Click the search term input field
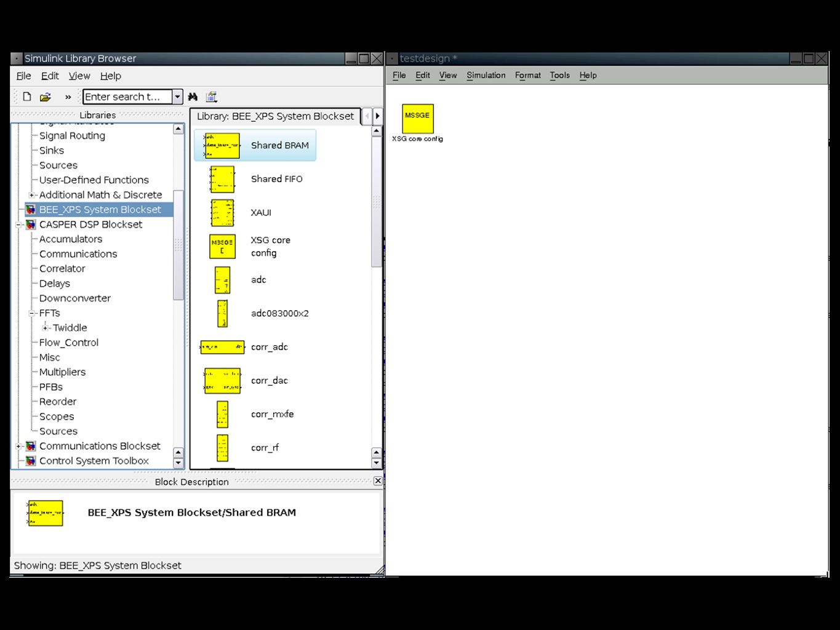 tap(127, 97)
